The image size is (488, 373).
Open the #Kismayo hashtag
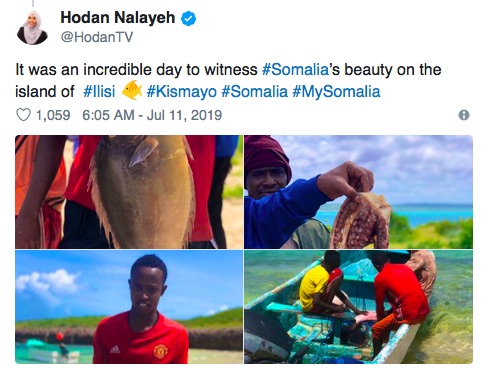182,91
